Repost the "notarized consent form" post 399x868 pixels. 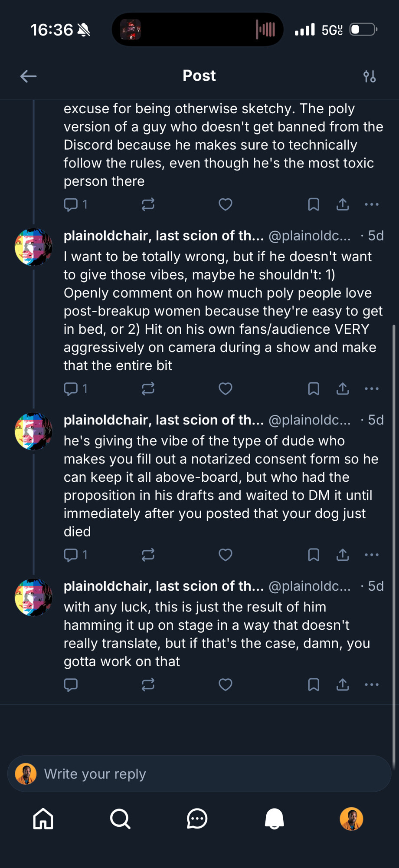[x=148, y=555]
